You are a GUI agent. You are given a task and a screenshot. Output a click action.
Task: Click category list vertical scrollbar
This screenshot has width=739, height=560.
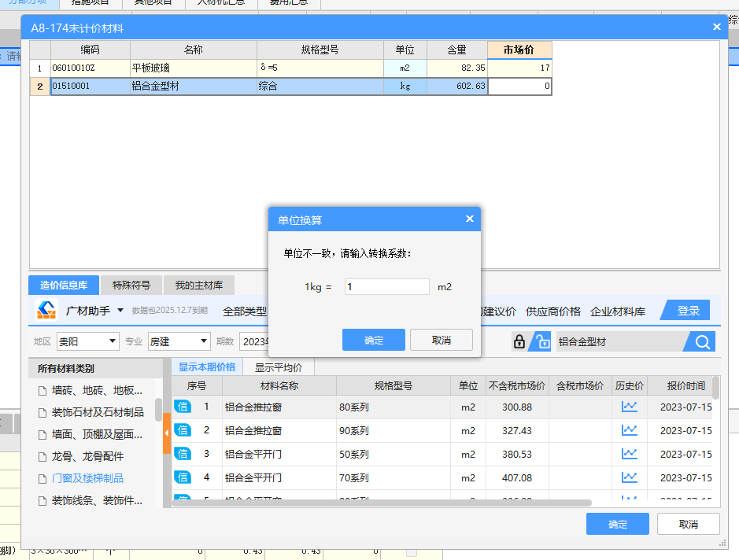tap(158, 409)
